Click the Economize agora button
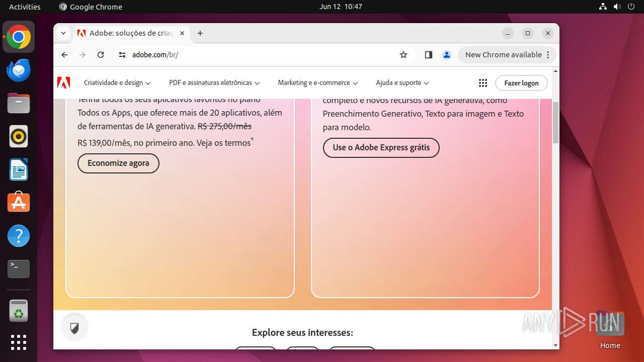 coord(118,163)
